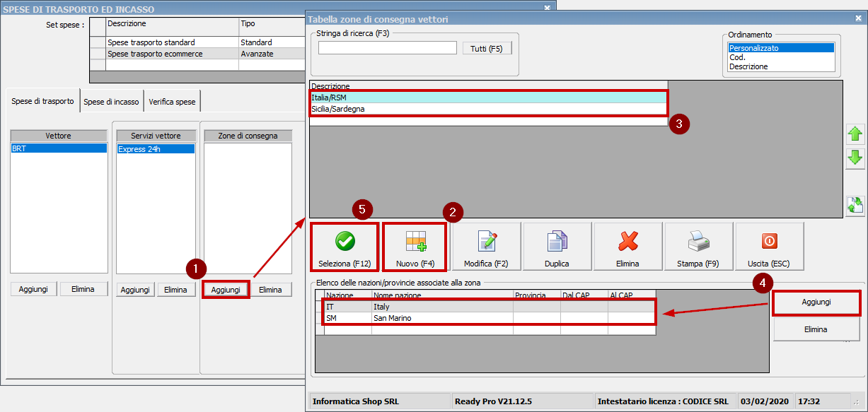Click the Seleziona (F12) green check button
868x412 pixels.
click(345, 247)
